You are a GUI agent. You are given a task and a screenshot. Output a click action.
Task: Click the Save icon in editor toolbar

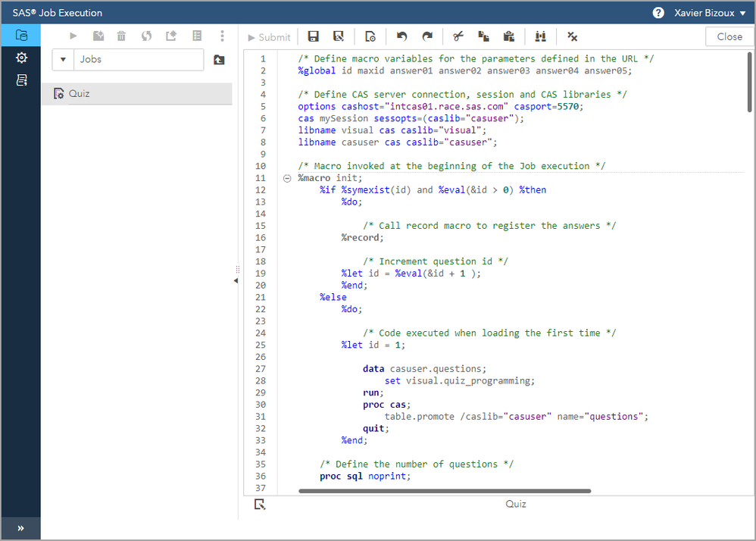(x=314, y=36)
